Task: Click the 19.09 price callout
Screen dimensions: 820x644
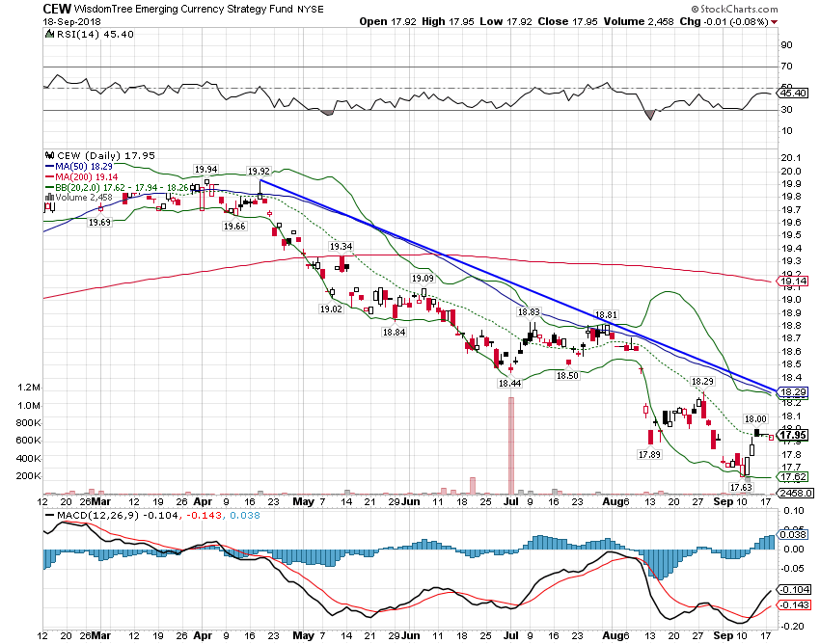Action: click(x=424, y=278)
